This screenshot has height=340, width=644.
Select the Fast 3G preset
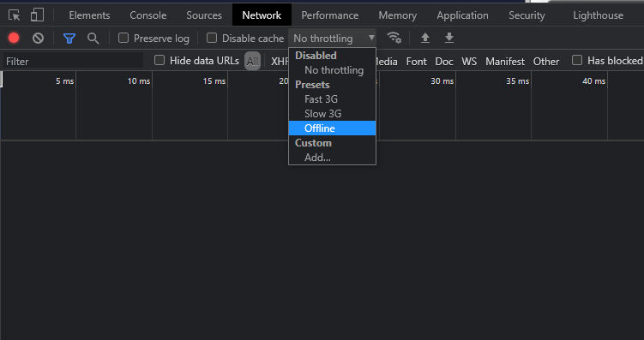[332, 99]
